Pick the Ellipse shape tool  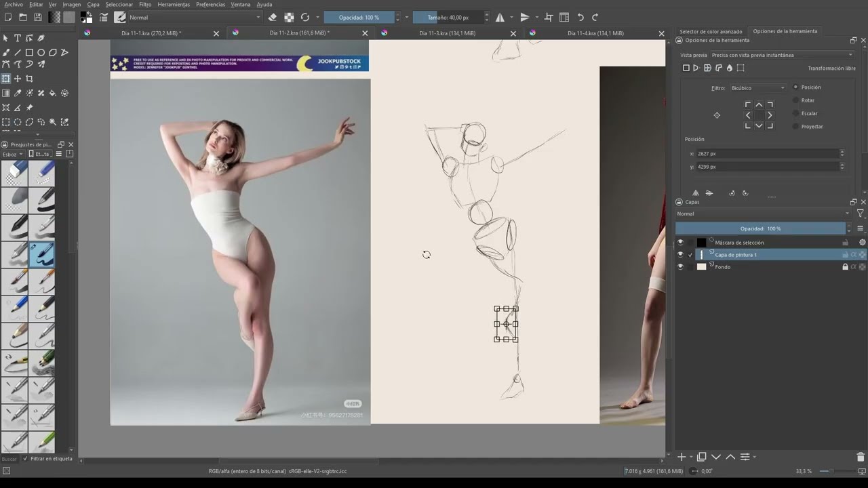pos(41,52)
